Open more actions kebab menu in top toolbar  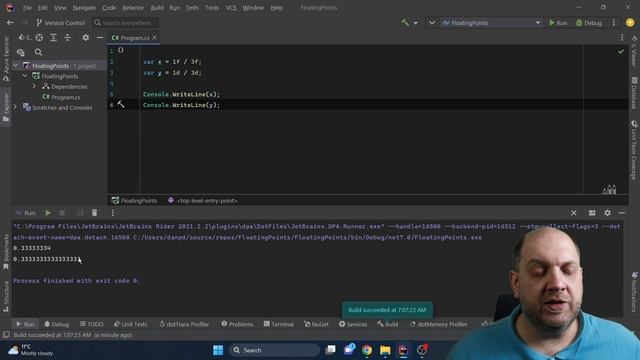613,23
